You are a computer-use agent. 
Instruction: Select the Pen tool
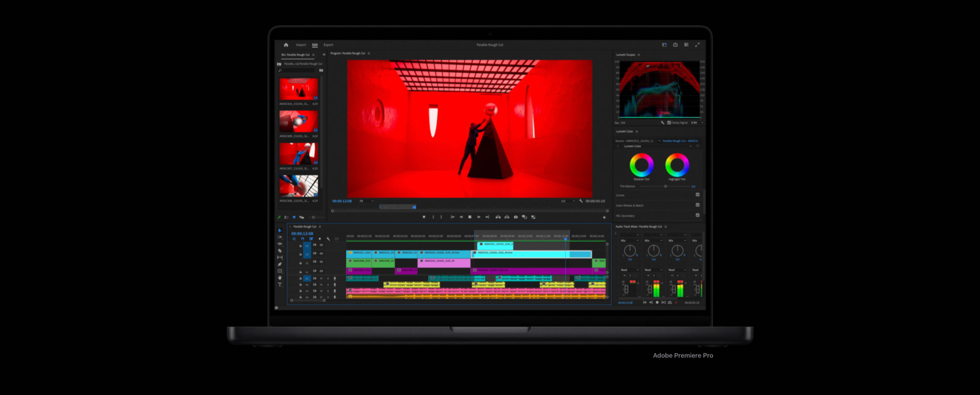click(280, 264)
